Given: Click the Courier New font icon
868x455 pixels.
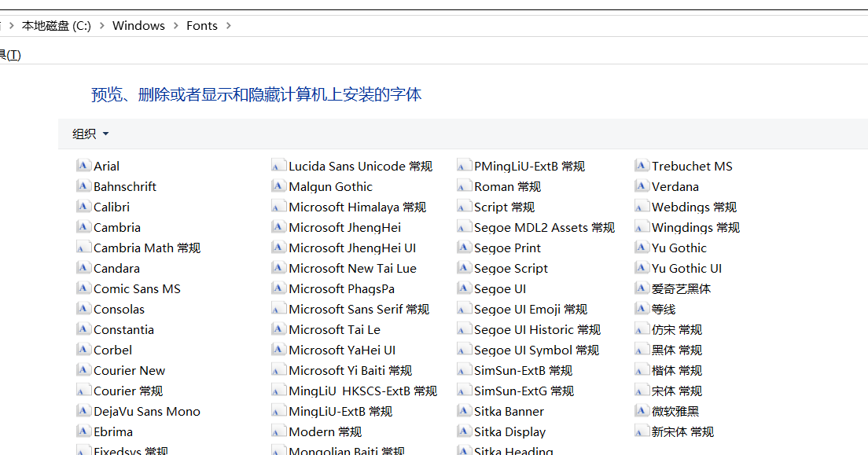Looking at the screenshot, I should tap(83, 370).
